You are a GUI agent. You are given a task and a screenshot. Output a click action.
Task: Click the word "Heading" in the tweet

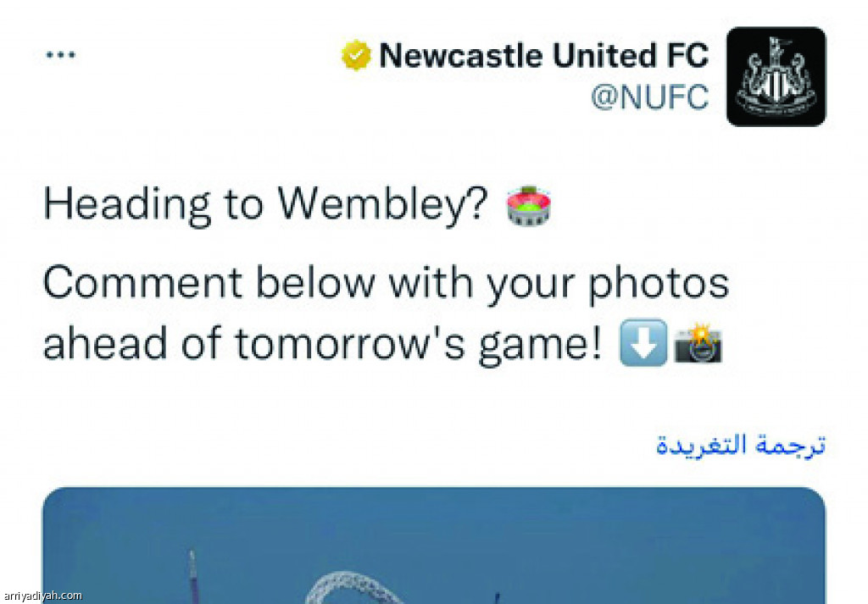click(x=114, y=206)
